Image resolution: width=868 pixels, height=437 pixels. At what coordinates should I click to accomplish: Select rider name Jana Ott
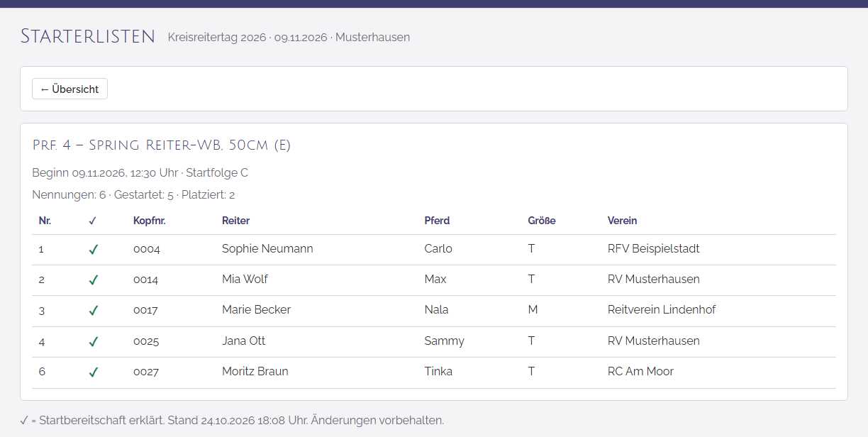(243, 341)
